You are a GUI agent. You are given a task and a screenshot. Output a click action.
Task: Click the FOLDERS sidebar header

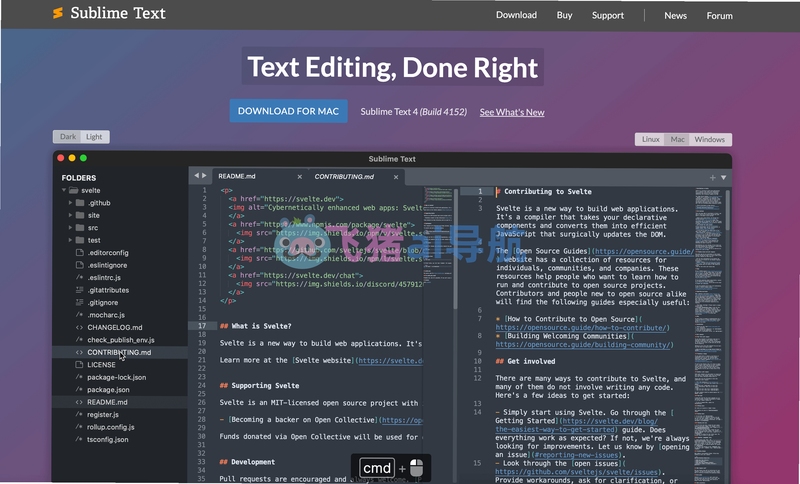79,178
